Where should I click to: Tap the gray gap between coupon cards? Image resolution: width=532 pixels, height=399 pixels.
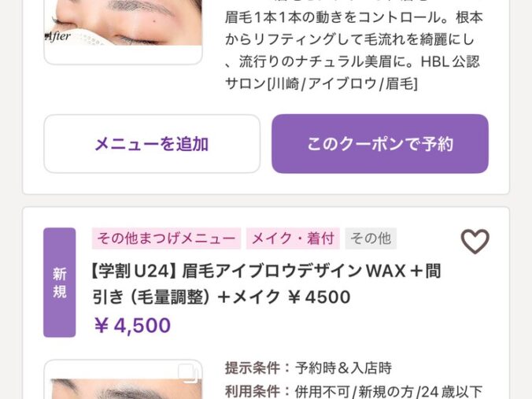(266, 201)
